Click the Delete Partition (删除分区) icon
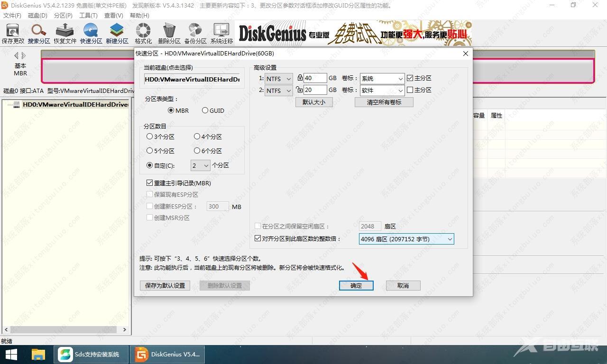The height and width of the screenshot is (364, 607). (x=169, y=33)
